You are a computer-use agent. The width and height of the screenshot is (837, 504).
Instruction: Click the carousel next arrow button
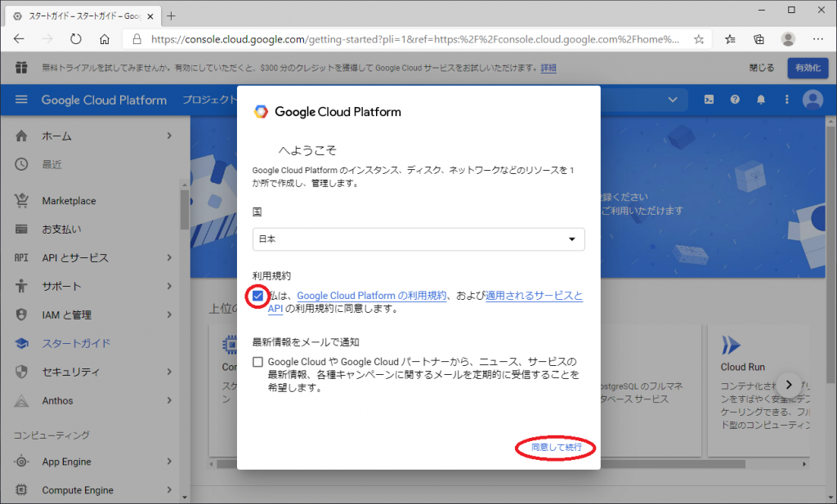point(789,384)
